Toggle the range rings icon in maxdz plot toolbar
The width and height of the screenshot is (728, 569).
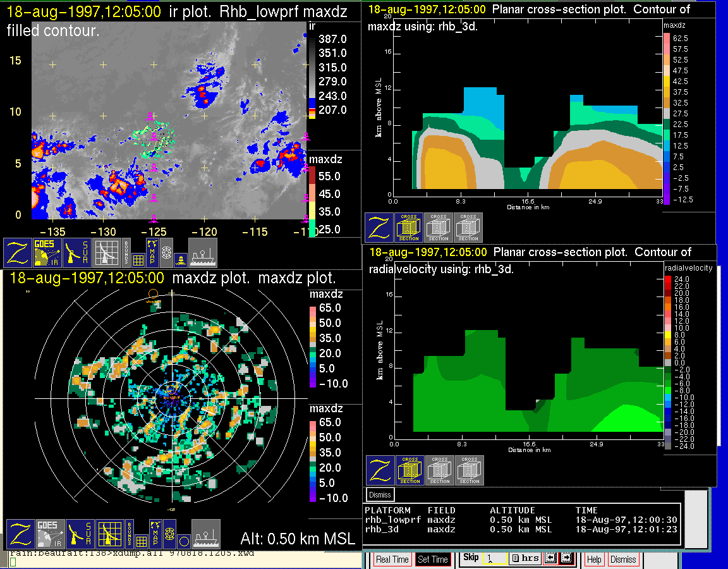click(x=169, y=530)
